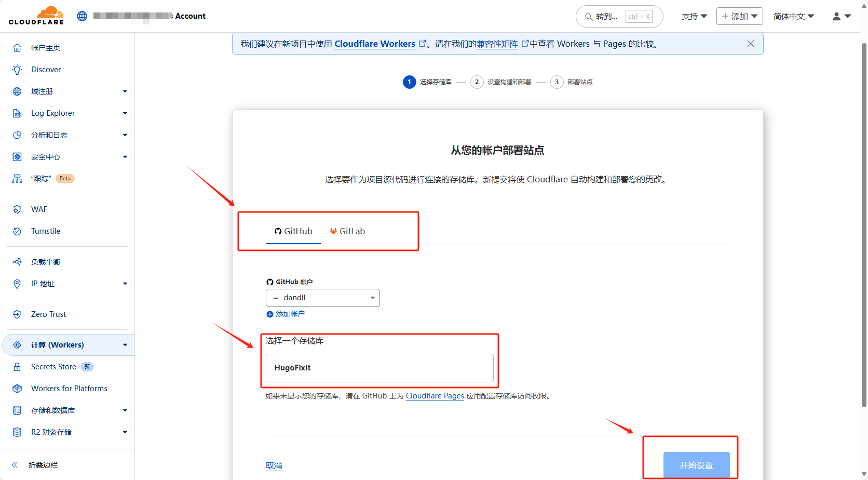Click the WAF shield icon
868x480 pixels.
pyautogui.click(x=17, y=209)
